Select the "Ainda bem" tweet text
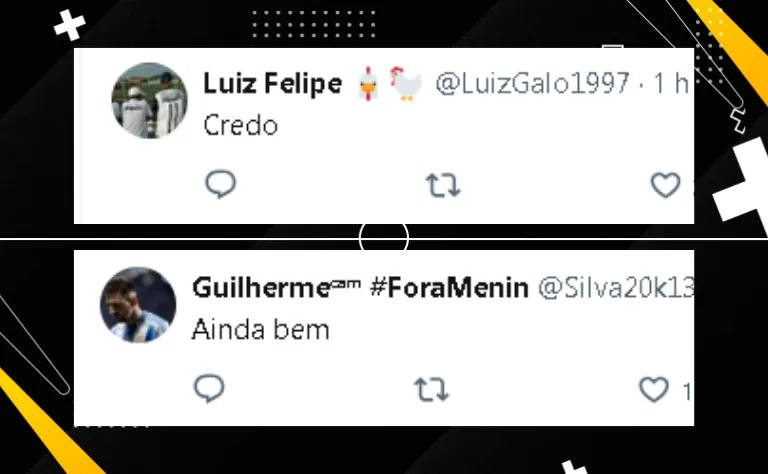 261,330
